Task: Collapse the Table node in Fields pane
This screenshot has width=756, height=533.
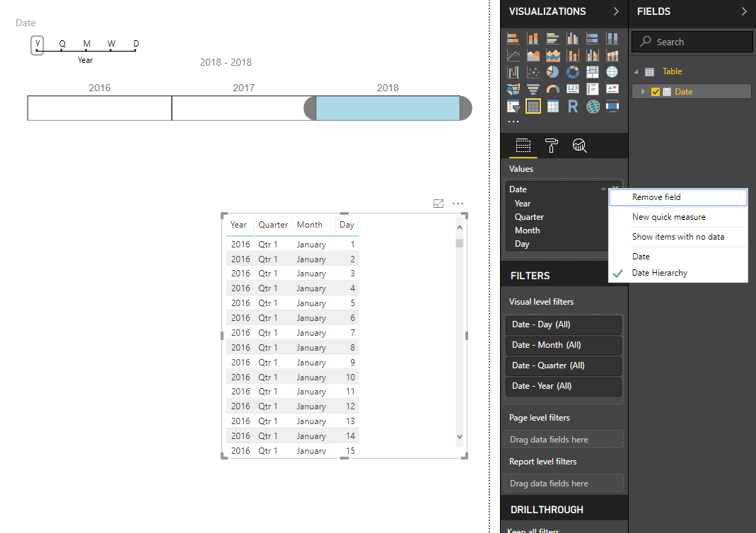Action: pos(636,71)
